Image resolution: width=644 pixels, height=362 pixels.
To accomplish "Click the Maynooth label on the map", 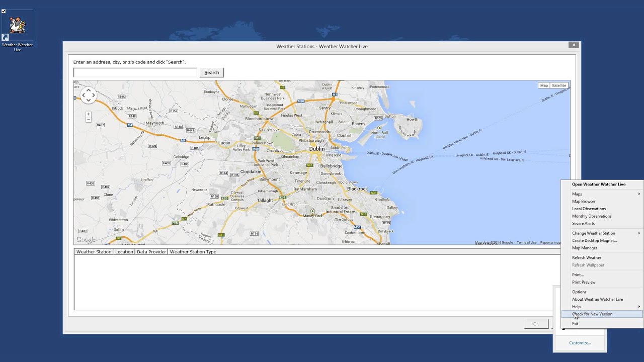I will (155, 123).
